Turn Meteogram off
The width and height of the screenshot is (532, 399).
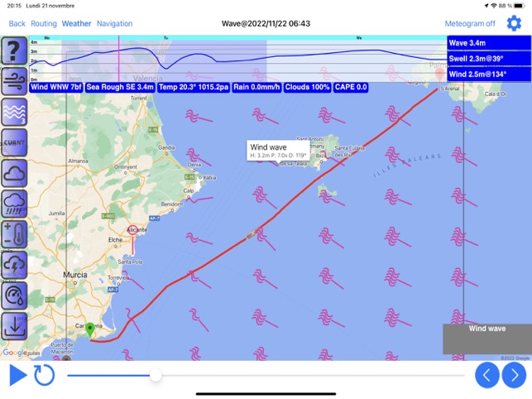click(470, 24)
